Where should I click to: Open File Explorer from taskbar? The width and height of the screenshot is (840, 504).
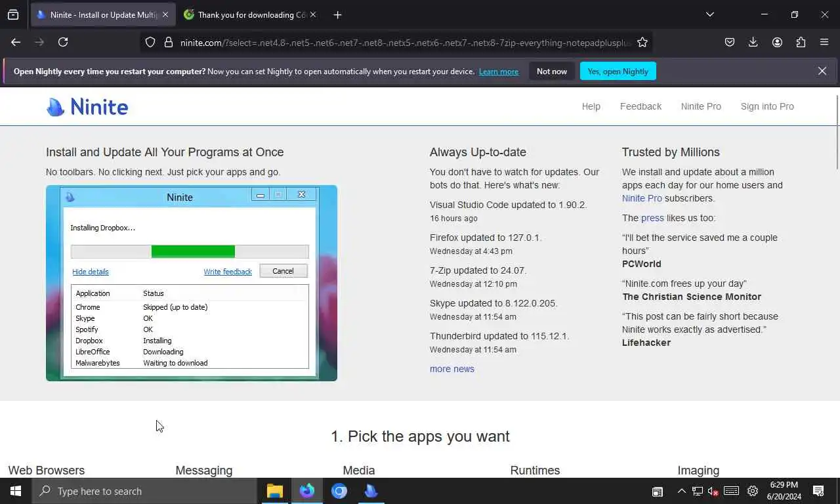click(274, 491)
